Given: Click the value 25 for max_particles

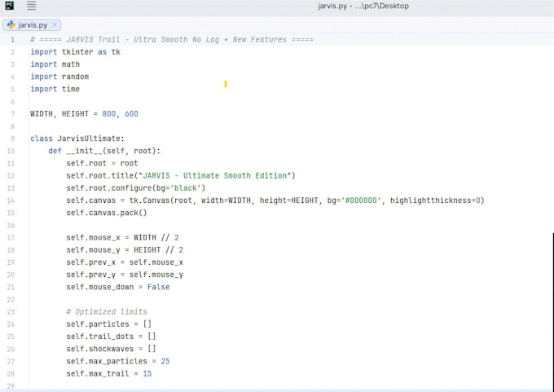Looking at the screenshot, I should pos(165,361).
